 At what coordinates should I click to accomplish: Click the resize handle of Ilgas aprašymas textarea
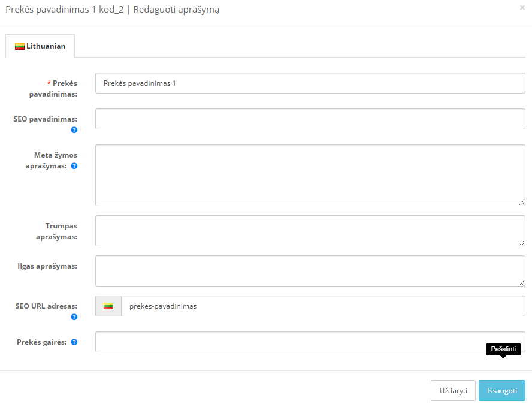coord(522,283)
